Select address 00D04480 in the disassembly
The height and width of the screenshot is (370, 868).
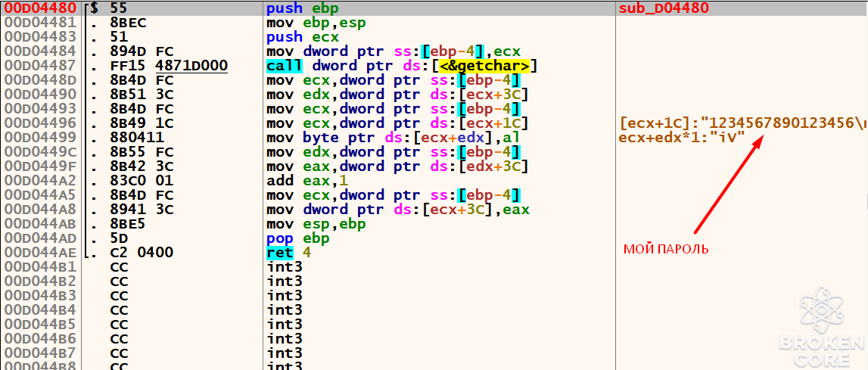tap(40, 9)
